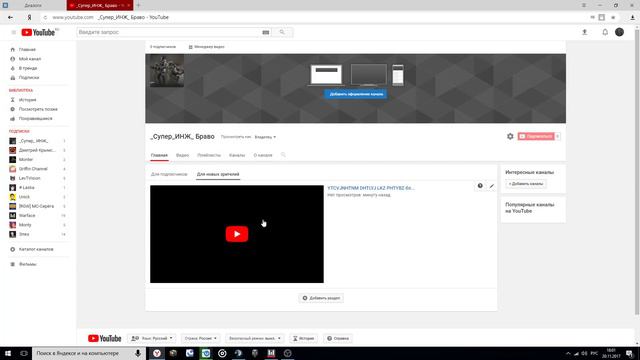The height and width of the screenshot is (360, 640).
Task: Switch to the Диалоги browser tab
Action: click(33, 5)
